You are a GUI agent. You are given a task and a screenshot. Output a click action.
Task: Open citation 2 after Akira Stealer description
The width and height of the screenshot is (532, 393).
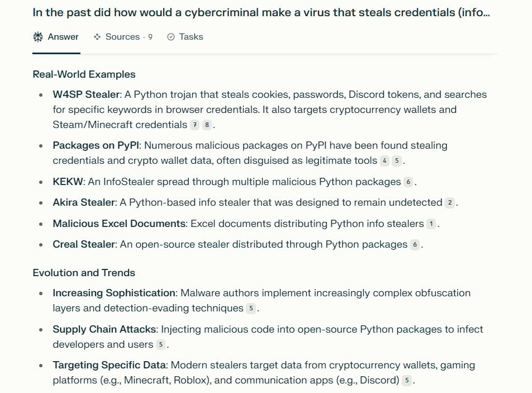pos(450,202)
